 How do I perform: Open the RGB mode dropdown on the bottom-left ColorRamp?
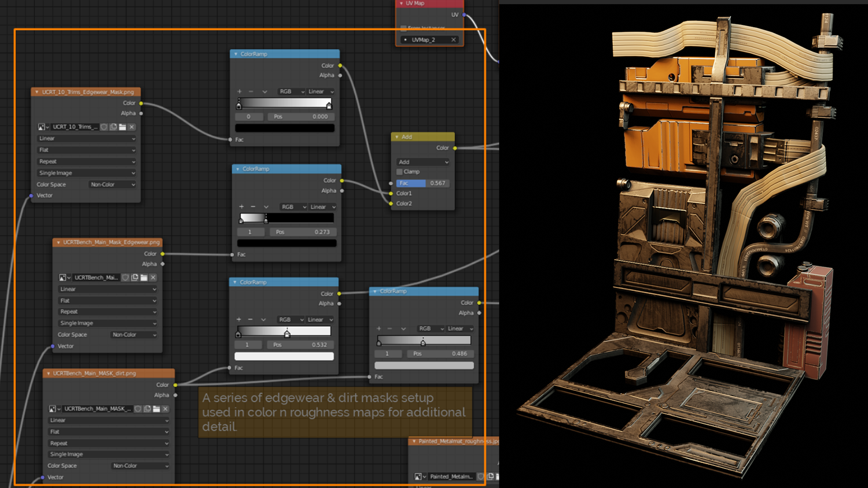(x=290, y=319)
